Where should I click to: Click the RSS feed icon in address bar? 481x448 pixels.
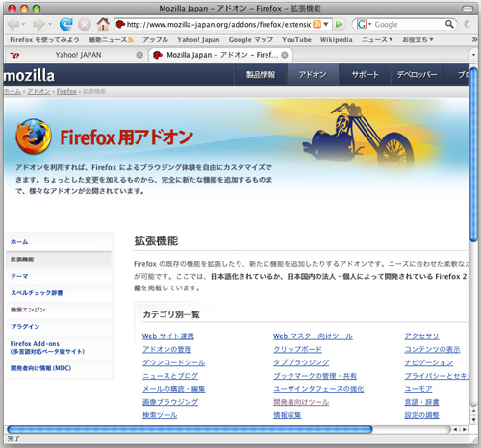[x=316, y=24]
